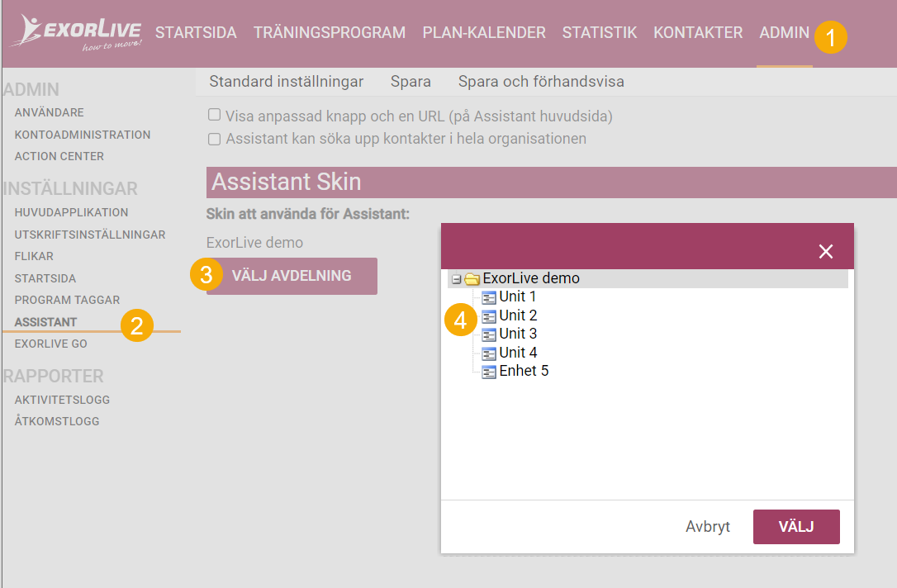The height and width of the screenshot is (588, 897).
Task: Collapse the ExorLive demo tree node
Action: 456,279
